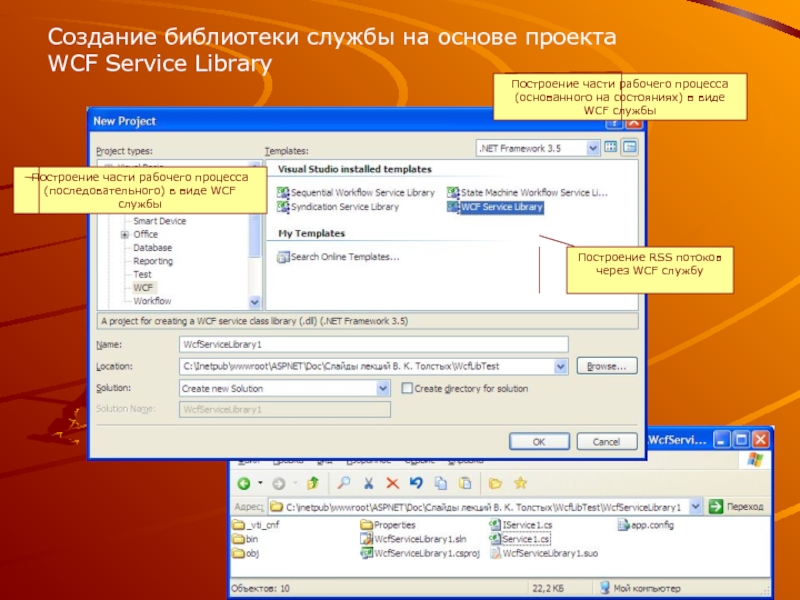Image resolution: width=800 pixels, height=600 pixels.
Task: Select Reporting project type
Action: (153, 261)
